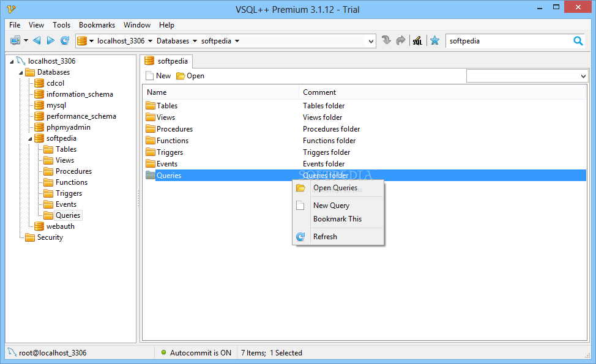
Task: Open the address bar history dropdown
Action: pyautogui.click(x=371, y=41)
